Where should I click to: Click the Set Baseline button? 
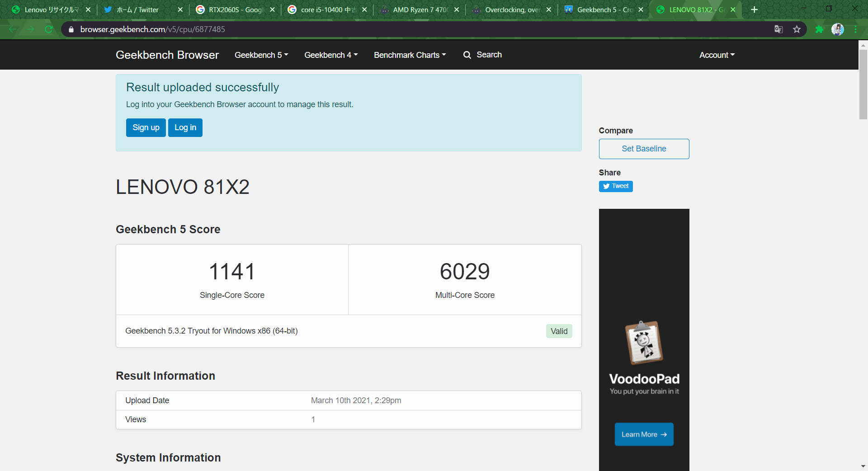tap(644, 149)
